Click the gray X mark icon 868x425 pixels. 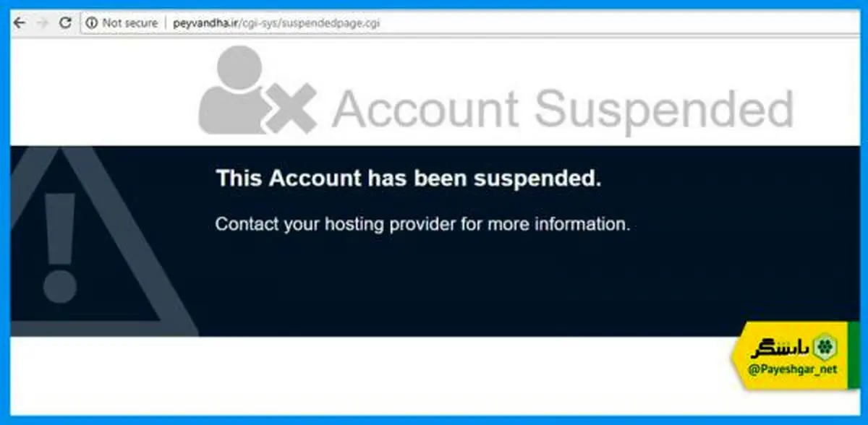(289, 108)
